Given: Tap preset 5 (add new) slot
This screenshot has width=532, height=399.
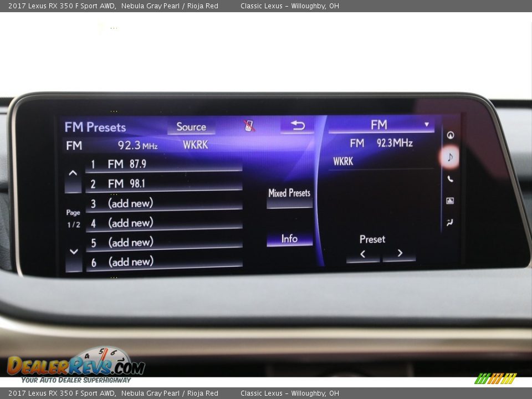Looking at the screenshot, I should pyautogui.click(x=164, y=243).
